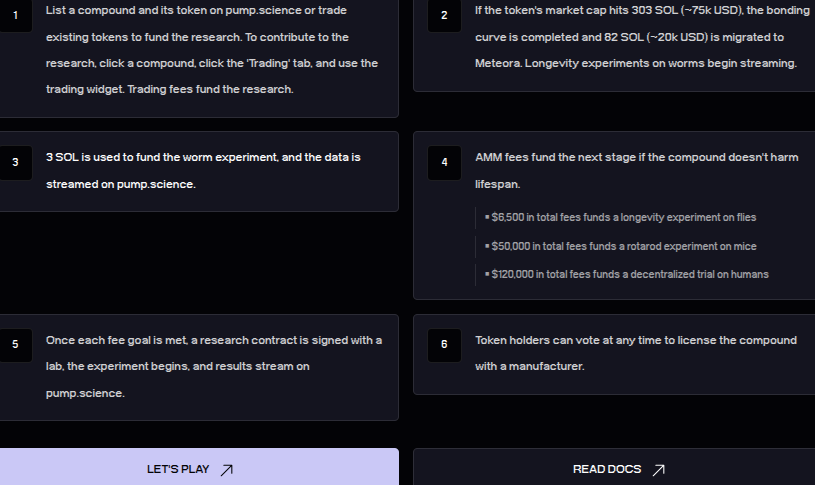Select the step 5 number badge

click(x=16, y=345)
